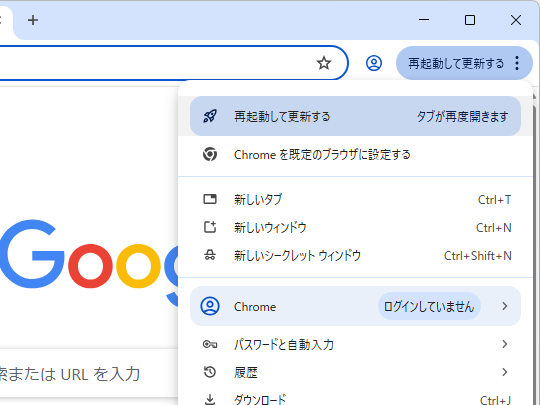This screenshot has height=405, width=540.
Task: Open 履歴 menu item
Action: pos(355,372)
